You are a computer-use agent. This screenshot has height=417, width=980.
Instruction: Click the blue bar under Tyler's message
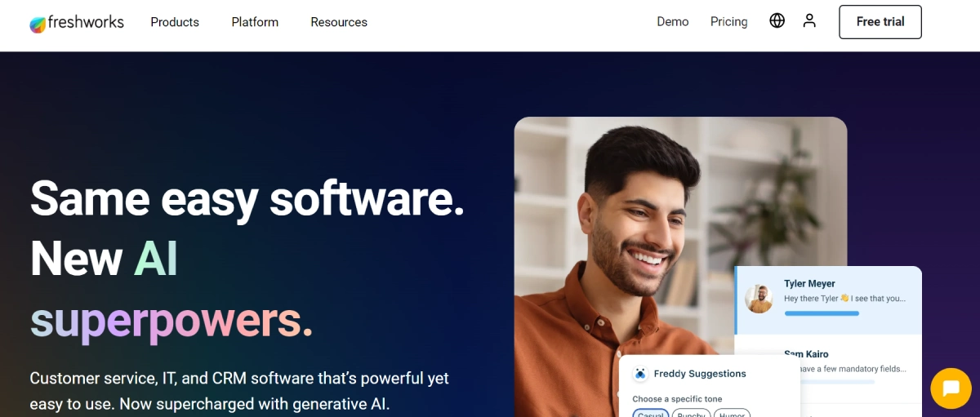pyautogui.click(x=822, y=313)
